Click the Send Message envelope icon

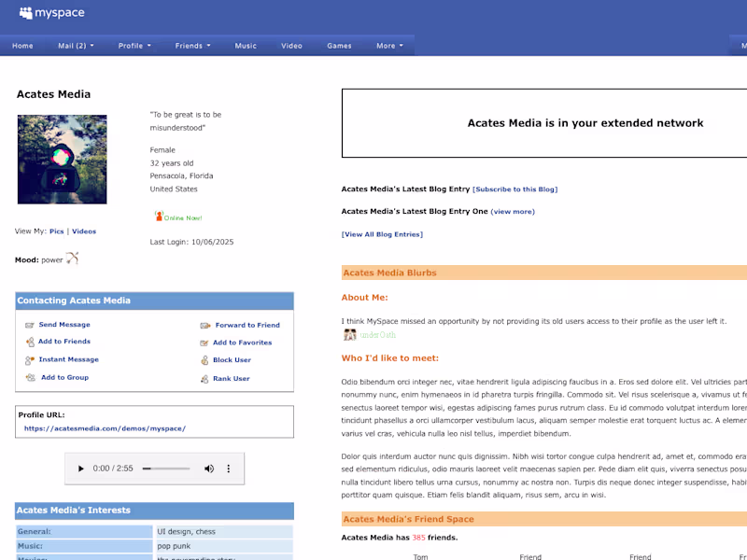tap(31, 324)
